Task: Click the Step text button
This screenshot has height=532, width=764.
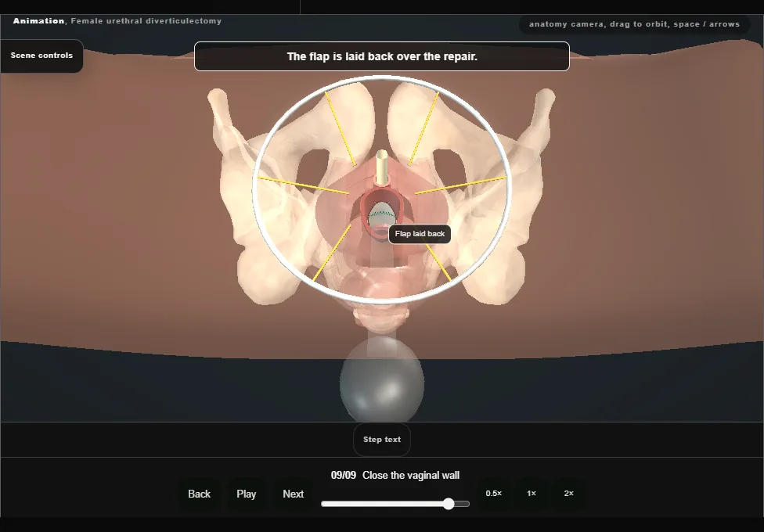Action: [x=382, y=440]
